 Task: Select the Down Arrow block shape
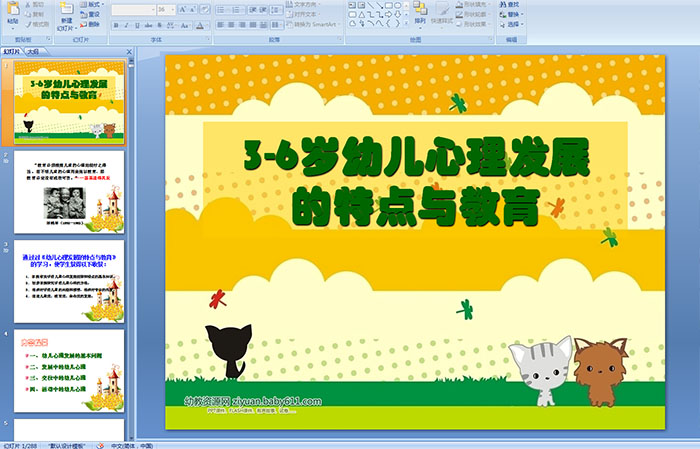397,14
